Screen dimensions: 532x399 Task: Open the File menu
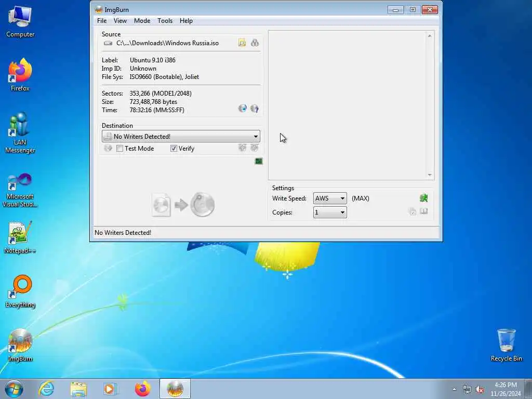click(x=102, y=21)
